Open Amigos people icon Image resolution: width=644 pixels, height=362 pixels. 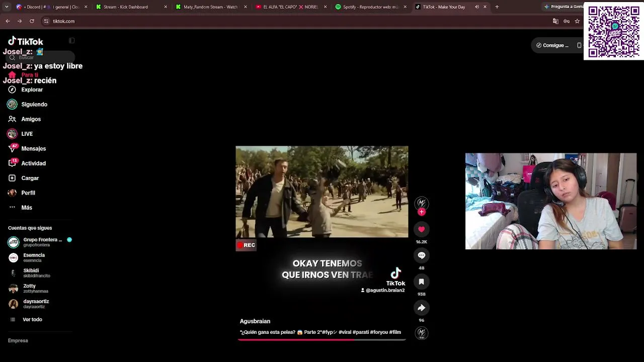pos(12,119)
